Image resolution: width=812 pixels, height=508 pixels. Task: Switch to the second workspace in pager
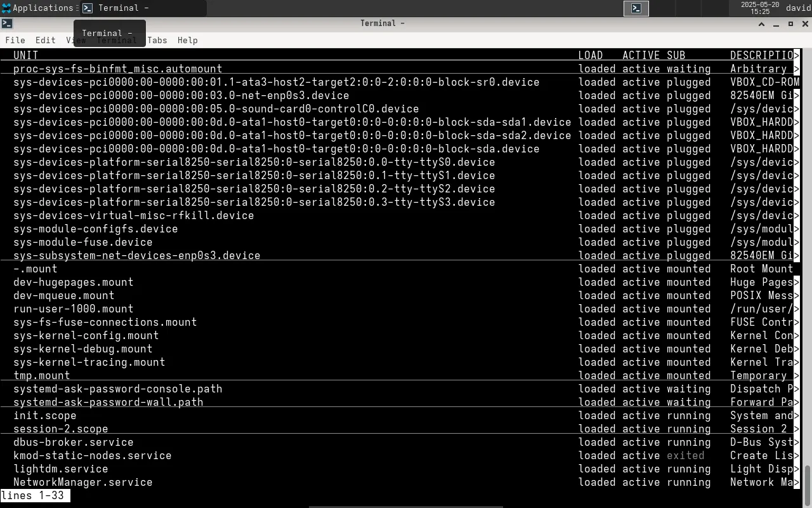[662, 8]
